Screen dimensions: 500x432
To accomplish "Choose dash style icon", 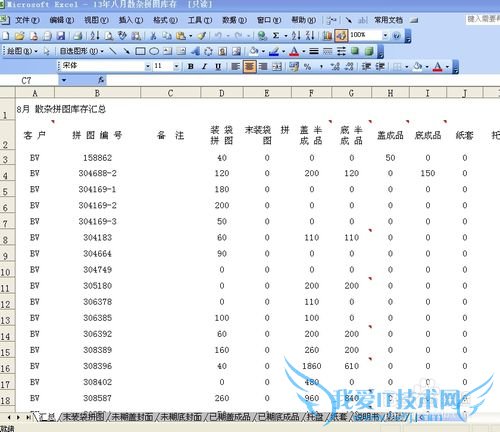I will tap(328, 51).
